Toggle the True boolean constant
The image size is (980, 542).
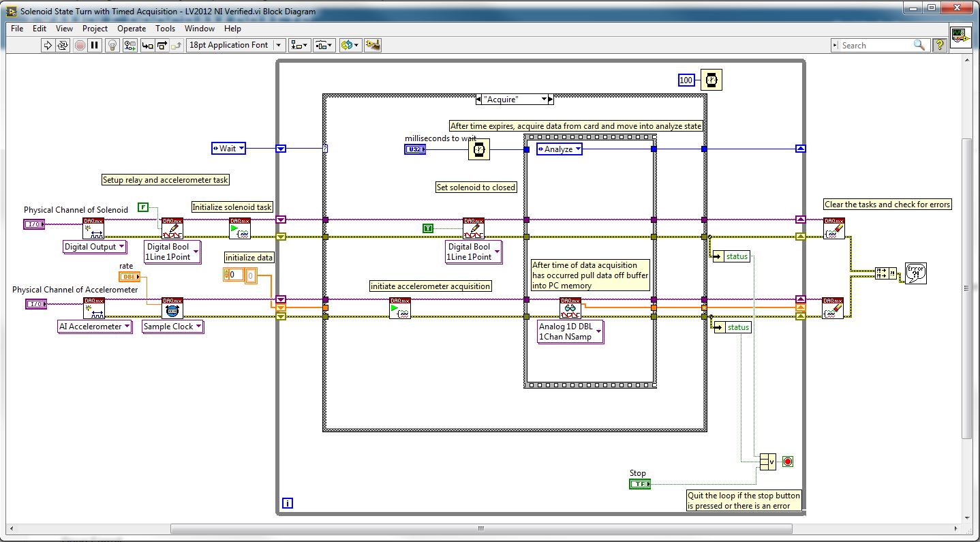(x=428, y=228)
